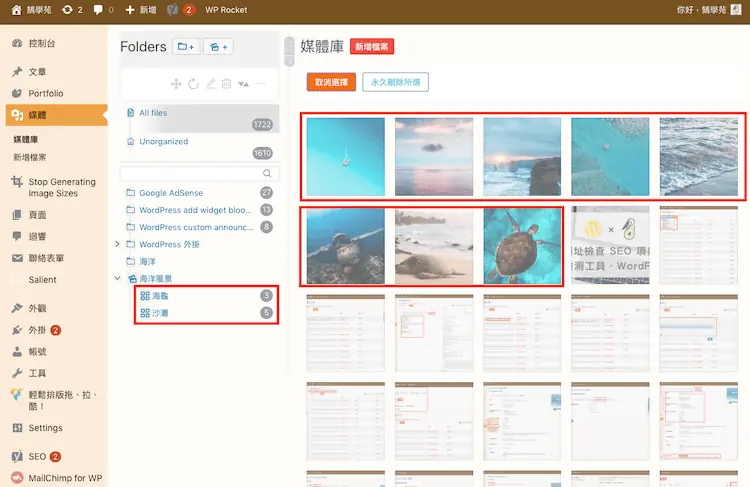
Task: Select the seal on sandy beach thumbnail
Action: (434, 246)
